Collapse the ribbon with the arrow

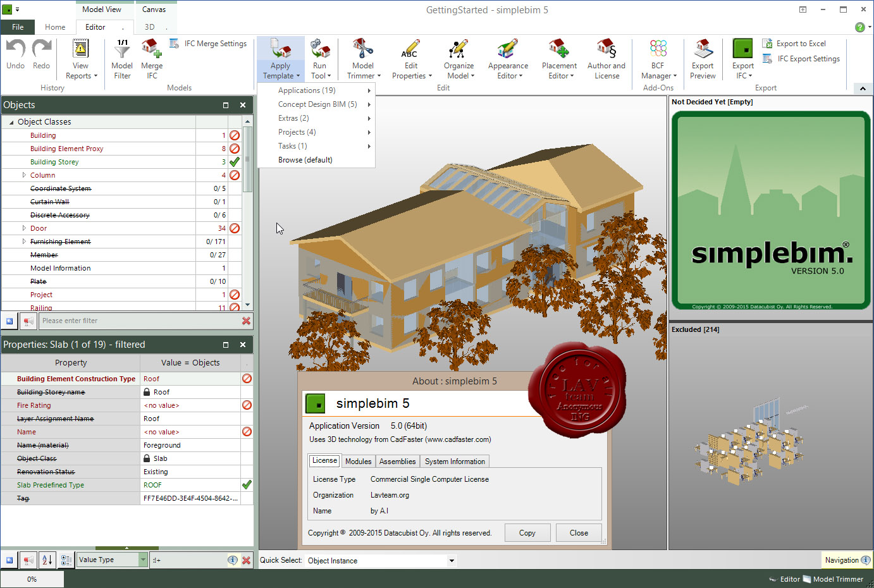click(x=863, y=89)
